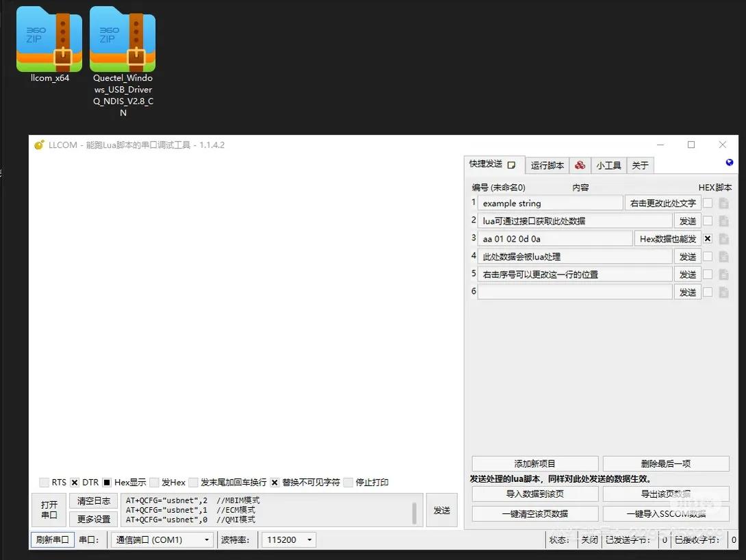Open the baud rate 115200 dropdown

click(289, 540)
